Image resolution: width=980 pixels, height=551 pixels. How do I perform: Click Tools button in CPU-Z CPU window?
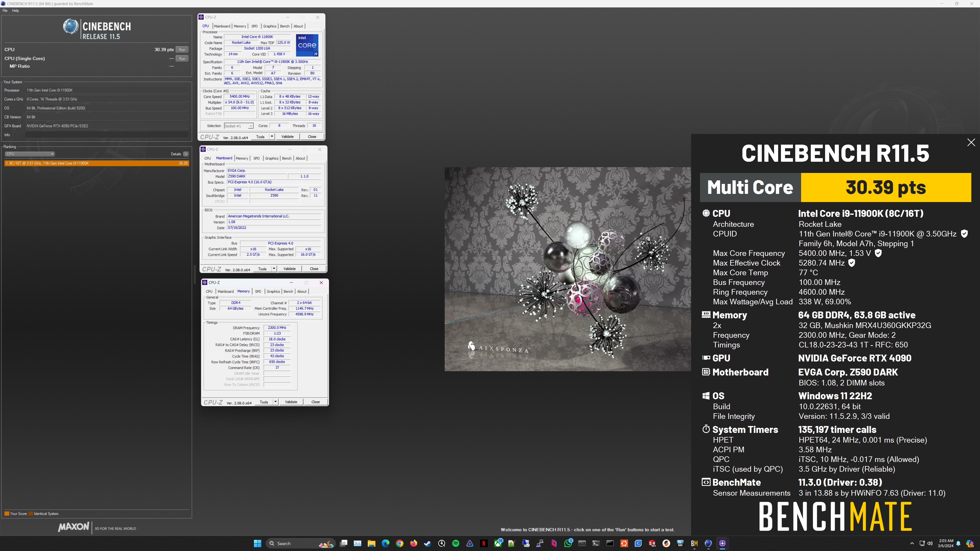[260, 136]
